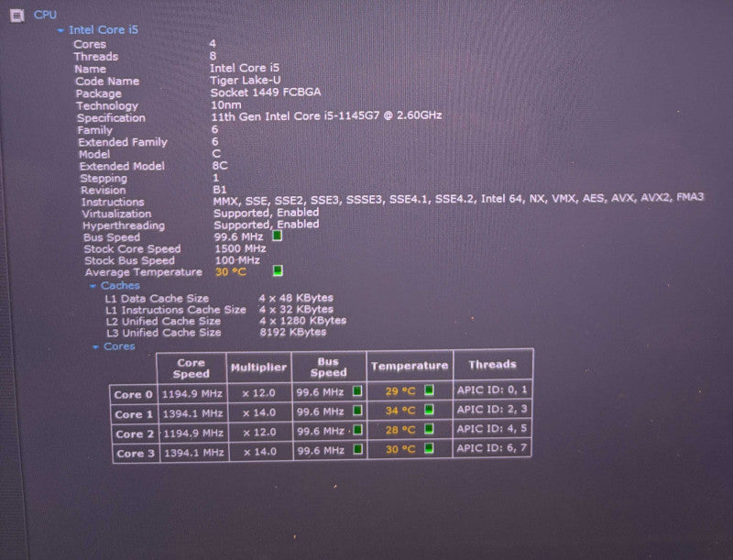Click Core 2 temperature green indicator
Screen dimensions: 733x560
pyautogui.click(x=429, y=429)
